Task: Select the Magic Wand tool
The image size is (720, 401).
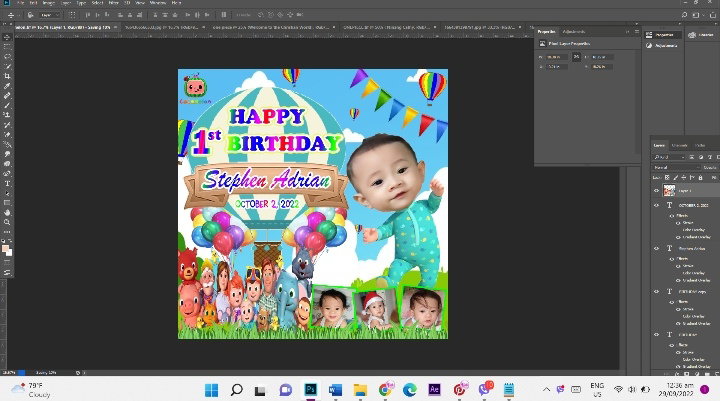Action: (x=7, y=66)
